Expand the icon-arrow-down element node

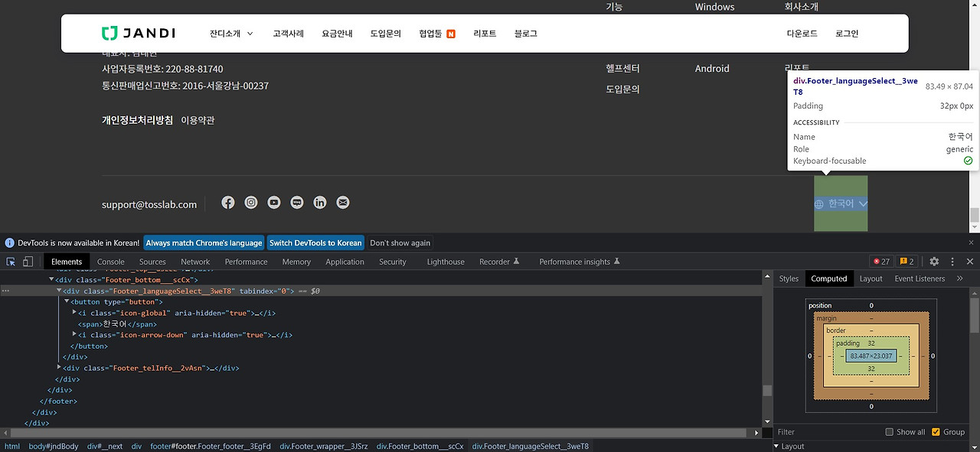point(75,335)
